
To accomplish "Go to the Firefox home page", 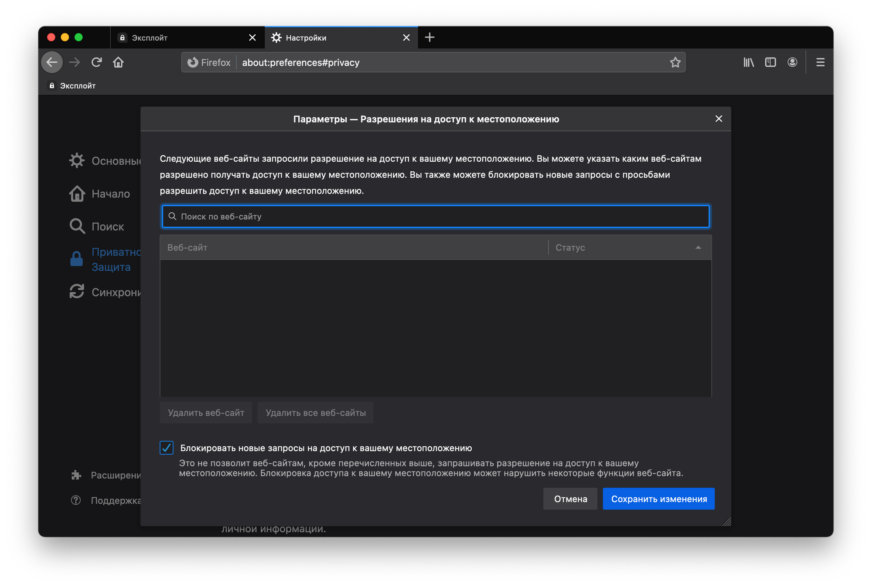I will (118, 62).
